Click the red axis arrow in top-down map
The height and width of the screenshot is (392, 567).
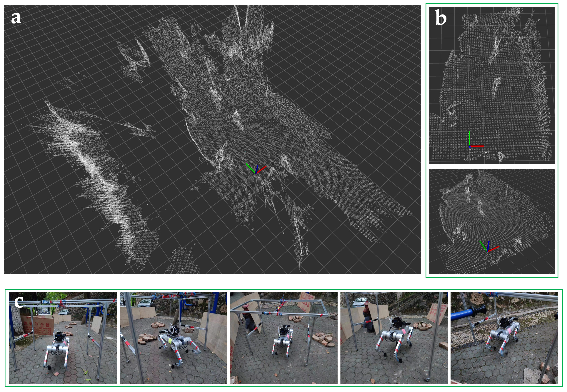coord(478,146)
